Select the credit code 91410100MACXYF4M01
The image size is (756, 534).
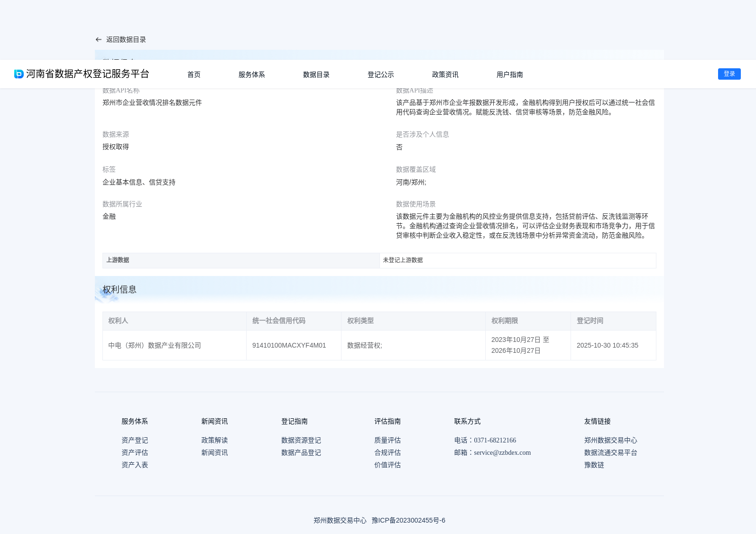tap(289, 346)
